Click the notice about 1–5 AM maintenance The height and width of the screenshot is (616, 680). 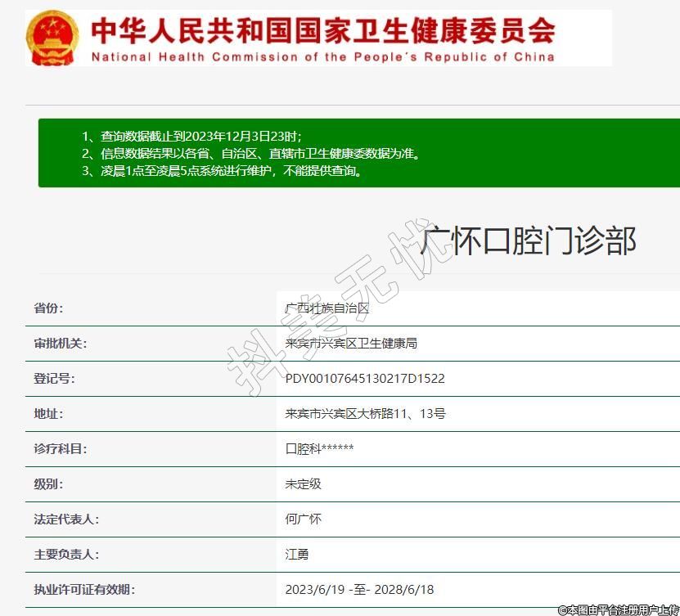point(222,171)
